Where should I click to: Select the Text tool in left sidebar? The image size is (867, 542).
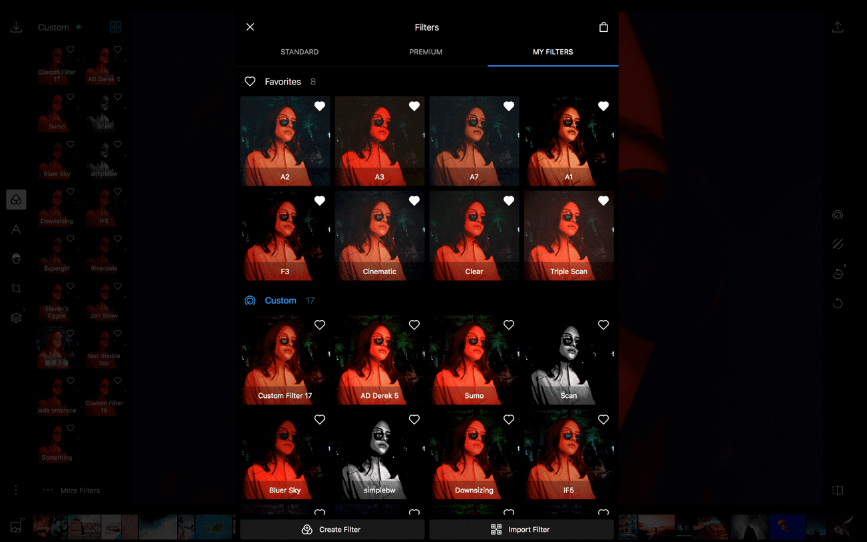point(16,229)
